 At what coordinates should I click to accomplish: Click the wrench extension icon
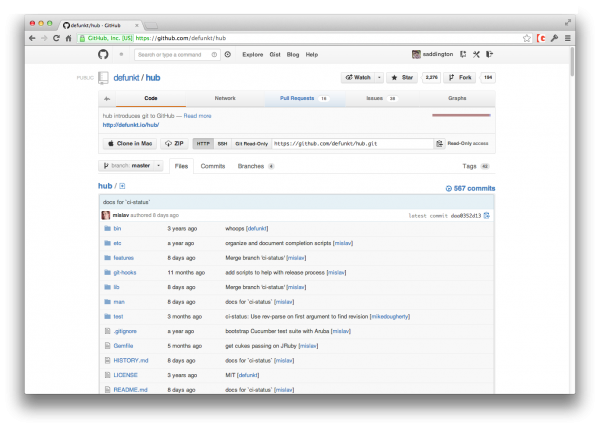point(554,38)
